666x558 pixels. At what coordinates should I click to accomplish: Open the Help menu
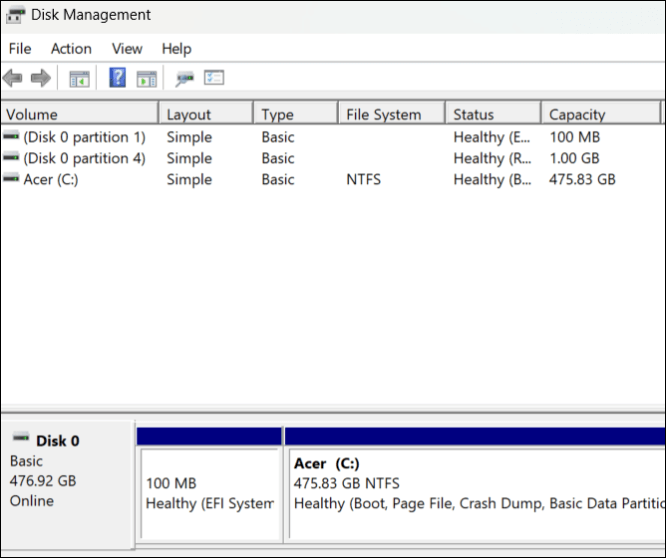[176, 48]
